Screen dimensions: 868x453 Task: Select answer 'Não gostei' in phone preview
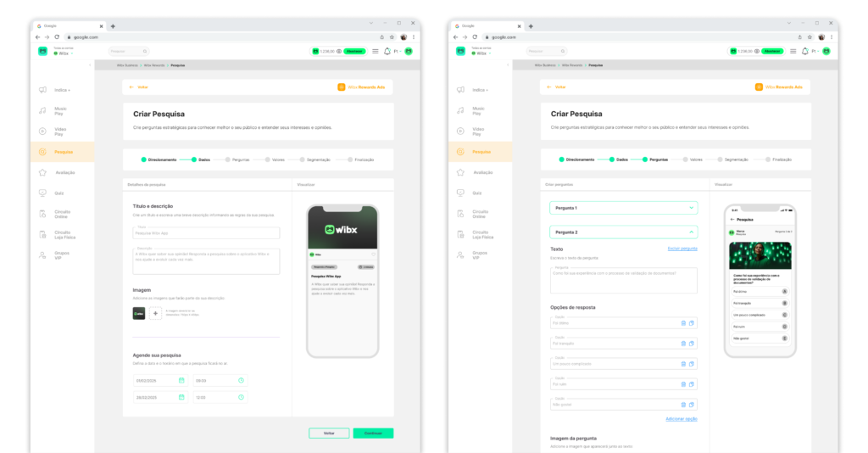pyautogui.click(x=760, y=338)
